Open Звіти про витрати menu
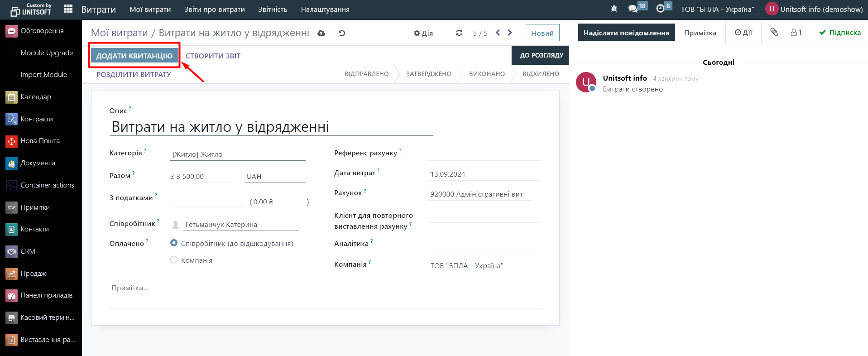The width and height of the screenshot is (868, 356). (x=214, y=10)
